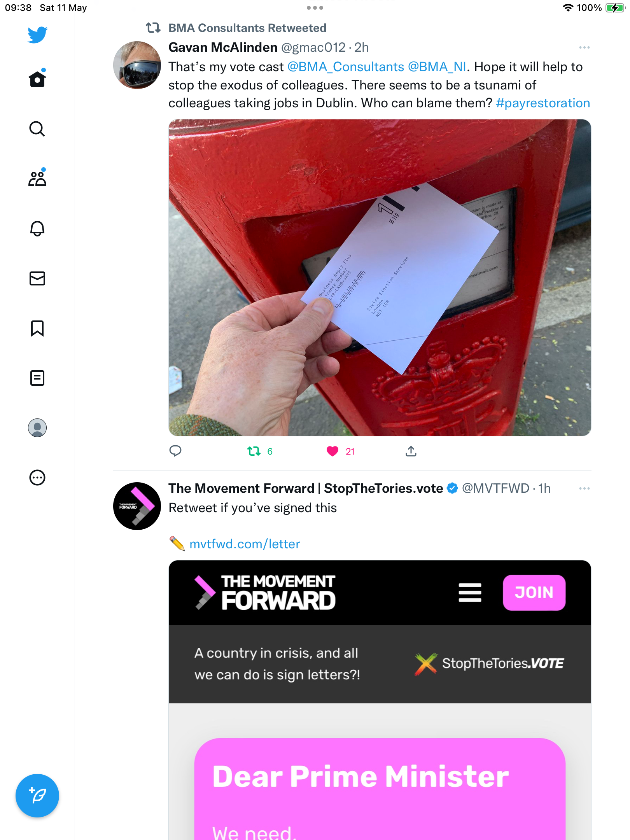The height and width of the screenshot is (840, 630).
Task: Share Gavan McAlinden's tweet
Action: tap(411, 451)
